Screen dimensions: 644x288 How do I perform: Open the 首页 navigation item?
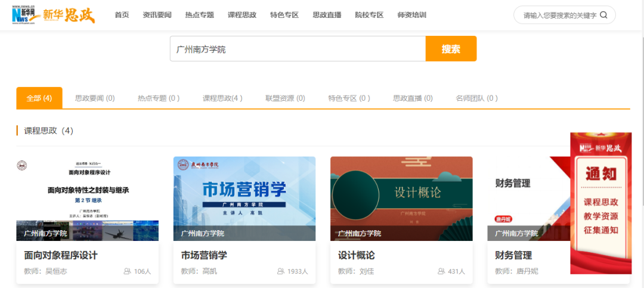click(122, 15)
